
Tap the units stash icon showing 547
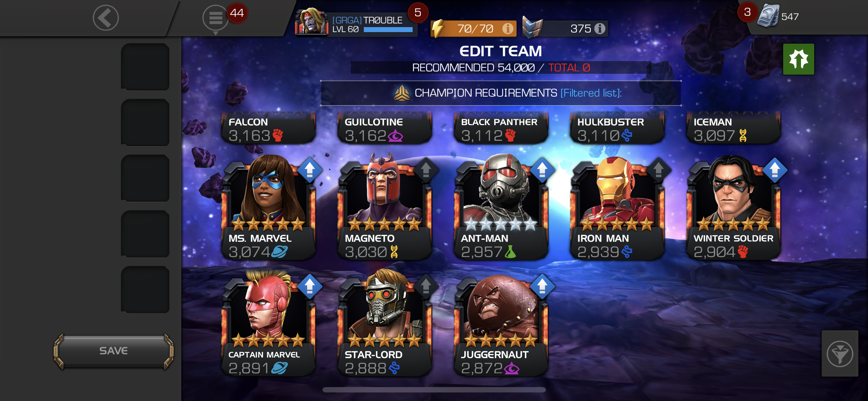768,16
